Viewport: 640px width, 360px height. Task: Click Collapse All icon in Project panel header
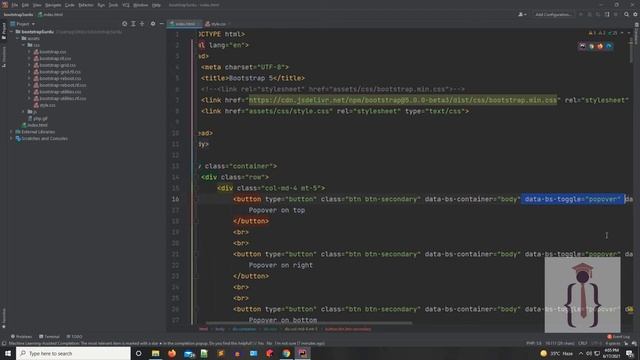point(142,24)
